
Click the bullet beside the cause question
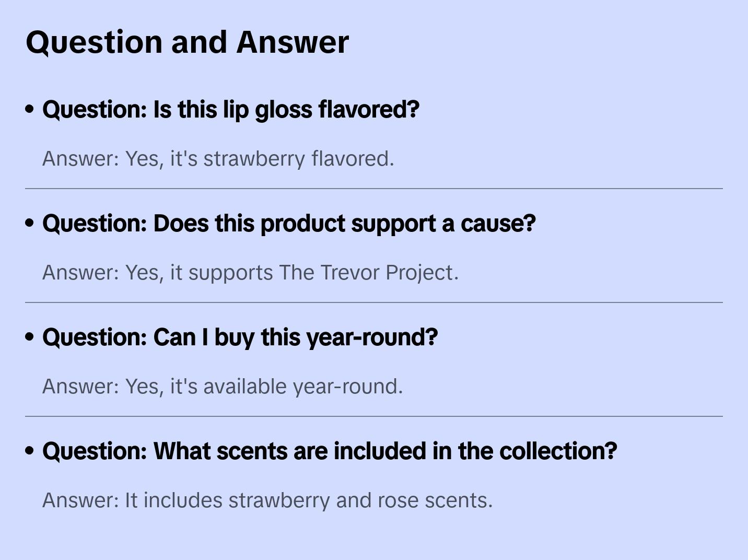coord(30,224)
